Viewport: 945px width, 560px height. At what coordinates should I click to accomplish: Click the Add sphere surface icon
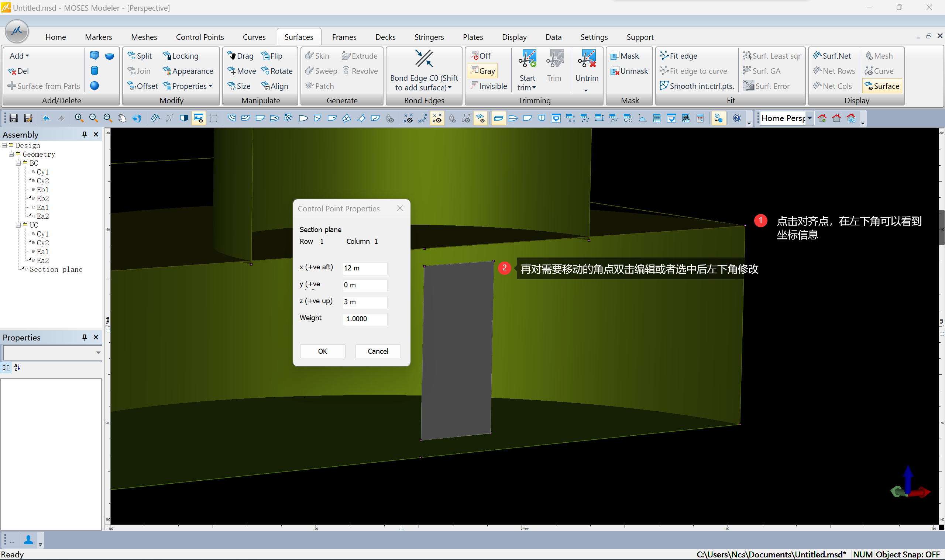[x=94, y=86]
